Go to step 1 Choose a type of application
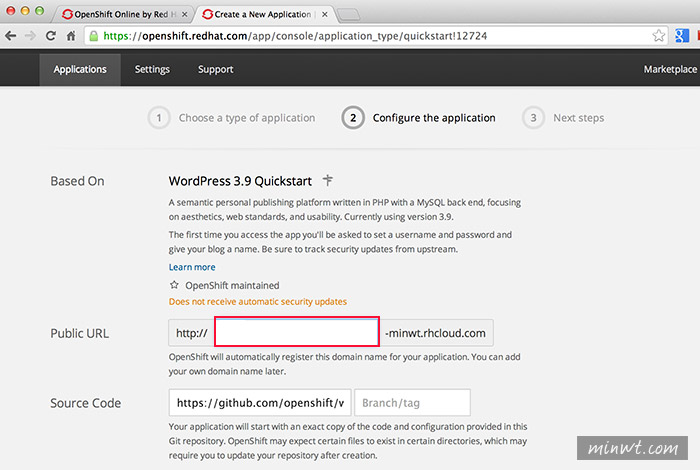The image size is (700, 470). coord(232,118)
